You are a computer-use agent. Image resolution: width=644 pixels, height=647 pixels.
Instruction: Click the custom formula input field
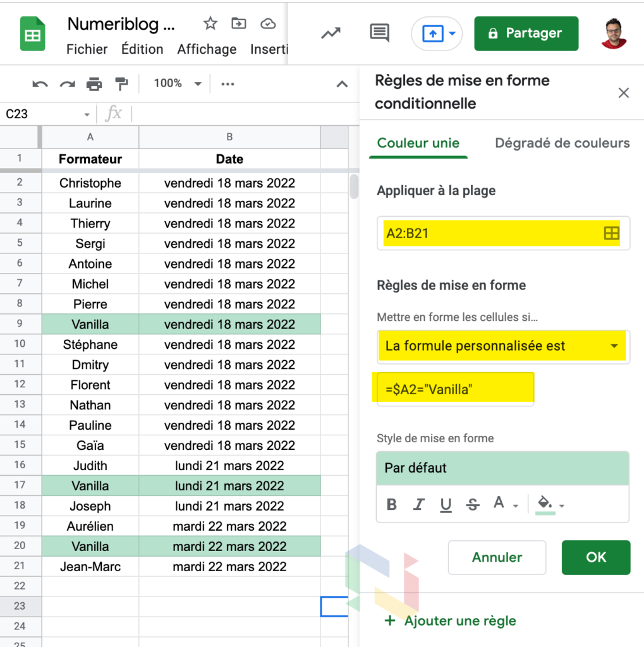tap(455, 390)
